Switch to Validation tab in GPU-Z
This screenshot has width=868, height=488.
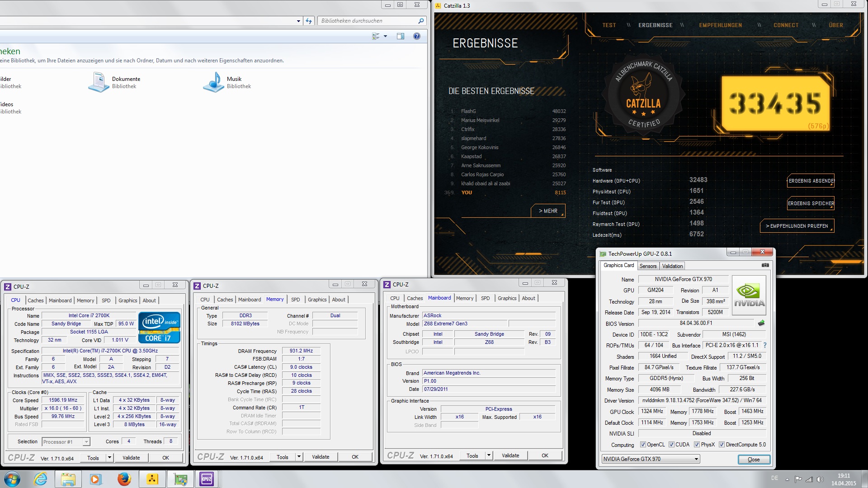pos(672,266)
